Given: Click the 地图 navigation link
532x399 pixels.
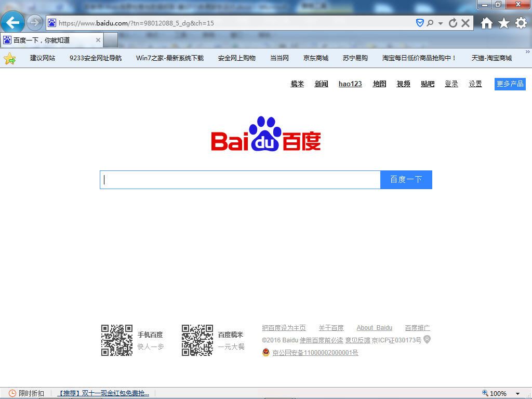Looking at the screenshot, I should (x=379, y=84).
